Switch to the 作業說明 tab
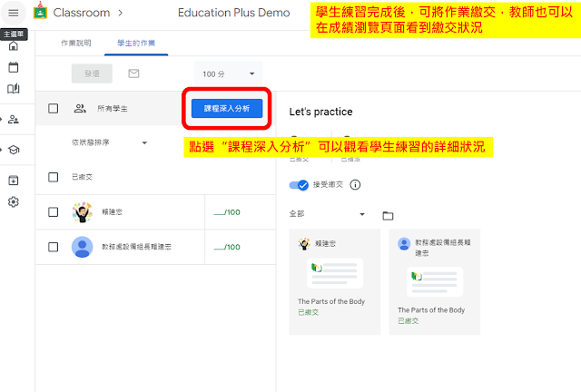 76,43
